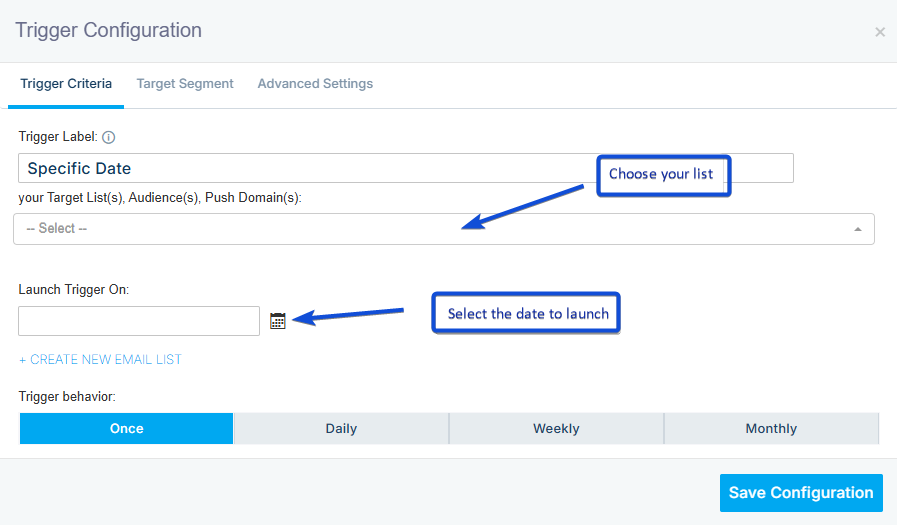Go to the Advanced Settings tab
Image resolution: width=897 pixels, height=525 pixels.
(x=315, y=84)
